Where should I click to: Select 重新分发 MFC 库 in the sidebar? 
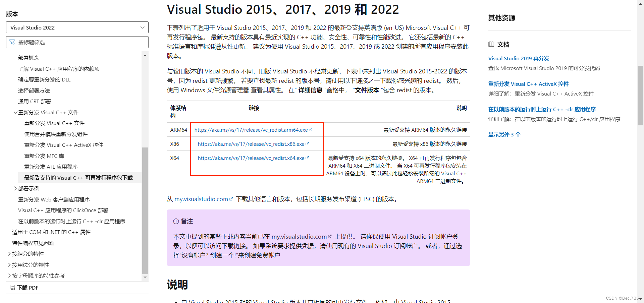(x=44, y=156)
